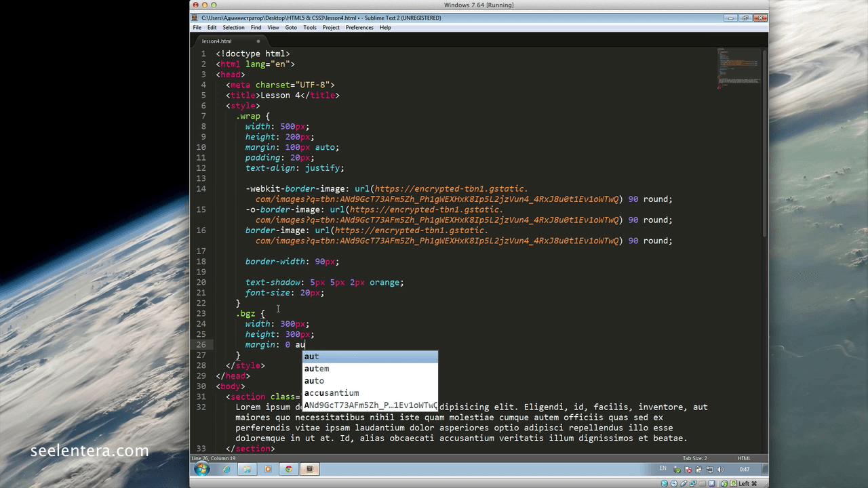The image size is (868, 488).
Task: Open the Selection menu
Action: 233,28
